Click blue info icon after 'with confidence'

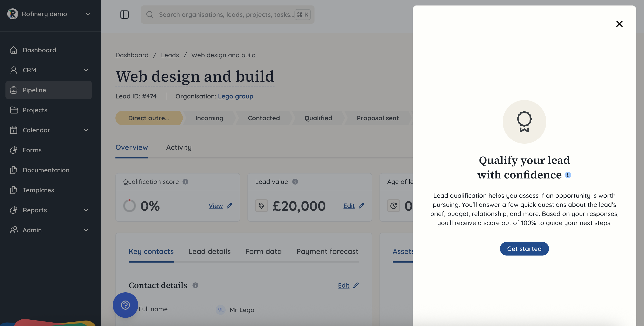pos(568,175)
